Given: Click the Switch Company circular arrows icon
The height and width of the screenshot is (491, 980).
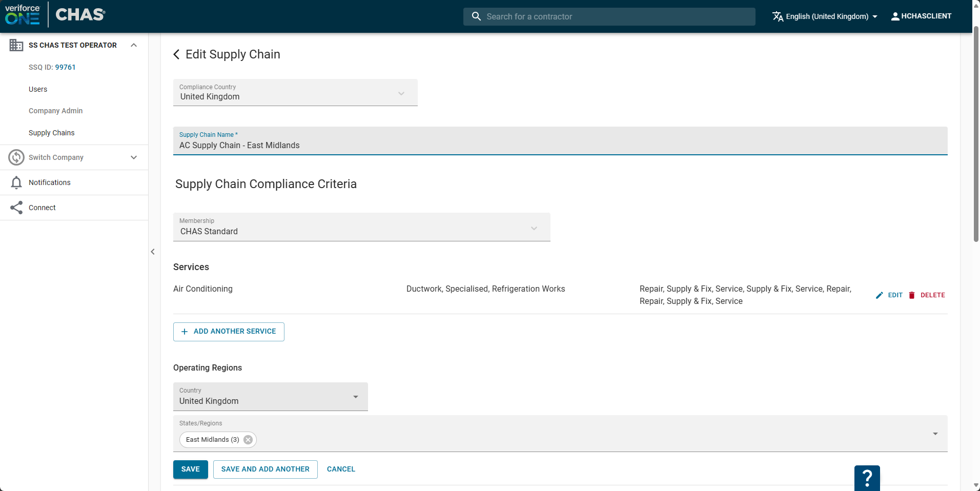Looking at the screenshot, I should (16, 157).
